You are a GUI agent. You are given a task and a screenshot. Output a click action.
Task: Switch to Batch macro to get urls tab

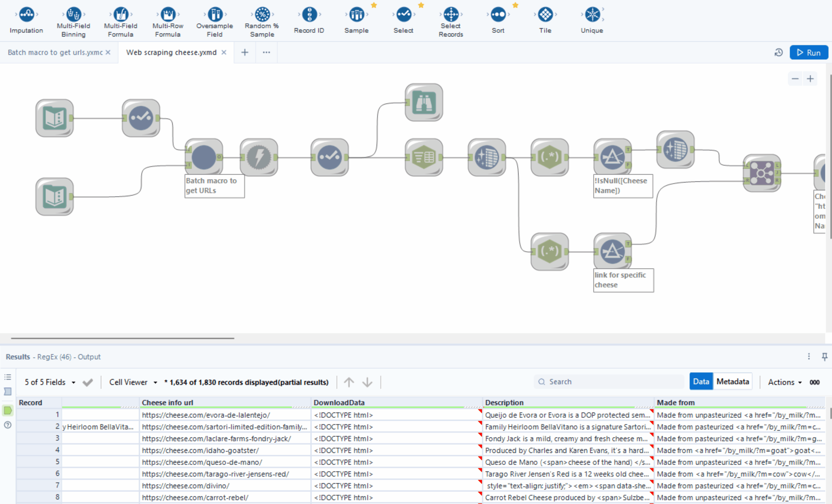pos(55,53)
